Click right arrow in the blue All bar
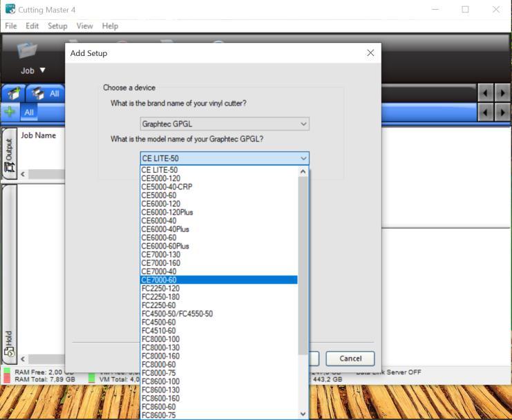Screen dimensions: 512x420 click(502, 113)
